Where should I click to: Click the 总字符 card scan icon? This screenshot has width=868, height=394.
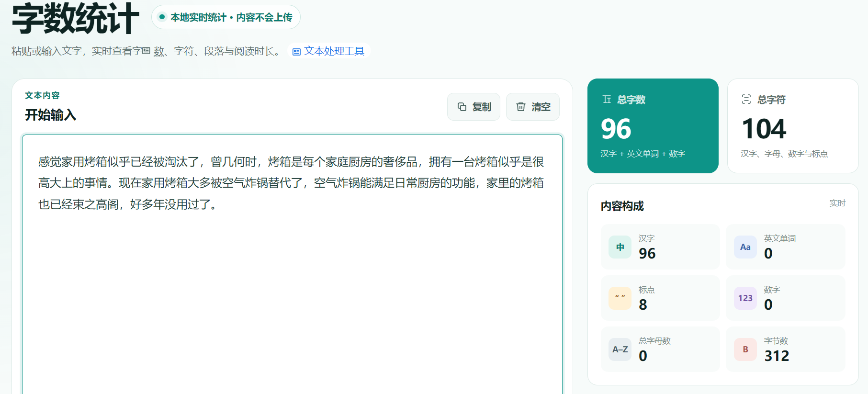tap(746, 99)
